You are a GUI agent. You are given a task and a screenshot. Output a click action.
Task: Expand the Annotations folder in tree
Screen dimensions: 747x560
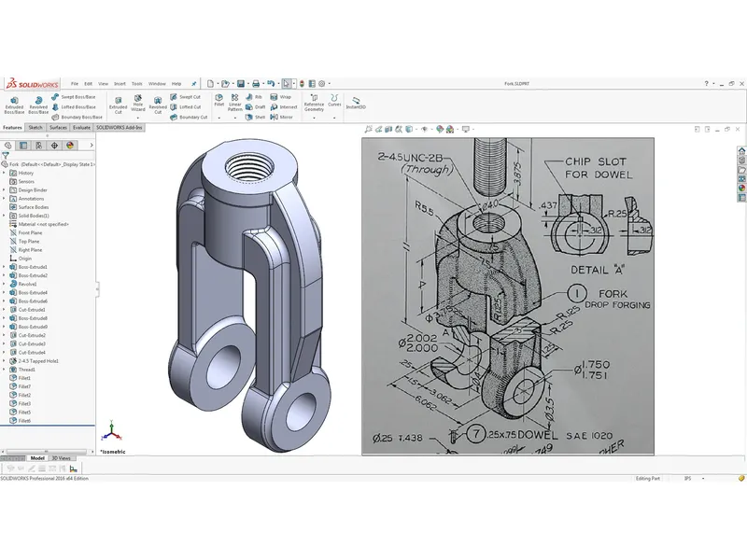[4, 199]
